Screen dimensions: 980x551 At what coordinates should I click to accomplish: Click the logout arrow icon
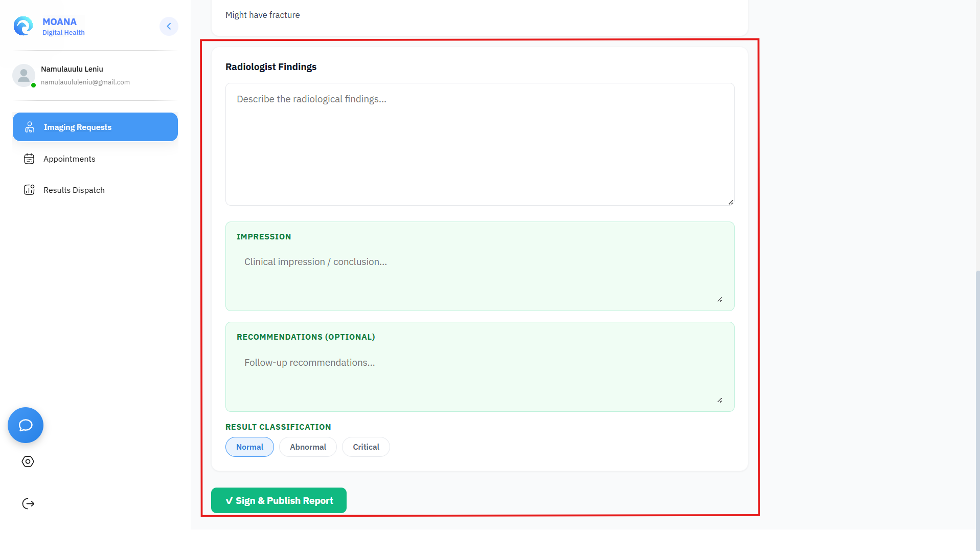[x=28, y=504]
